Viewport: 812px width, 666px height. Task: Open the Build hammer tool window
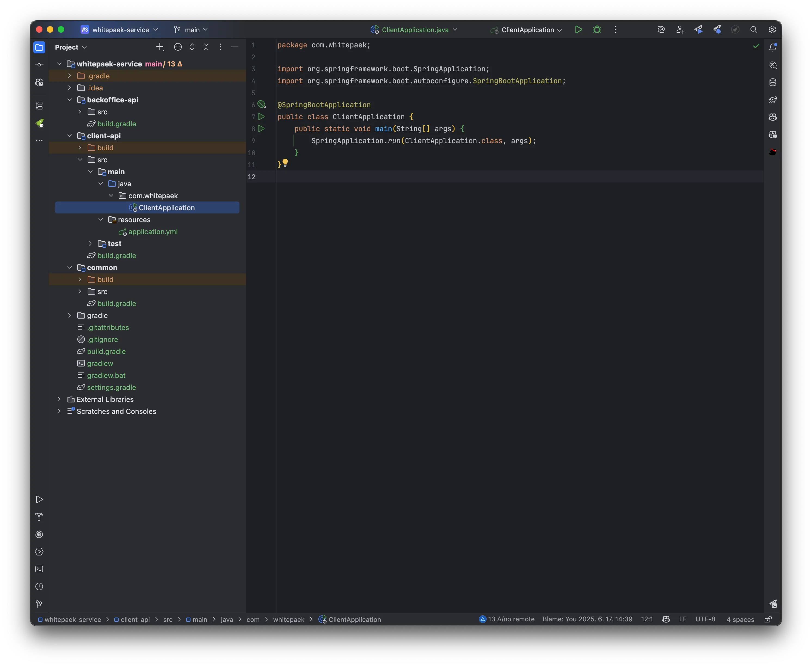(x=39, y=517)
